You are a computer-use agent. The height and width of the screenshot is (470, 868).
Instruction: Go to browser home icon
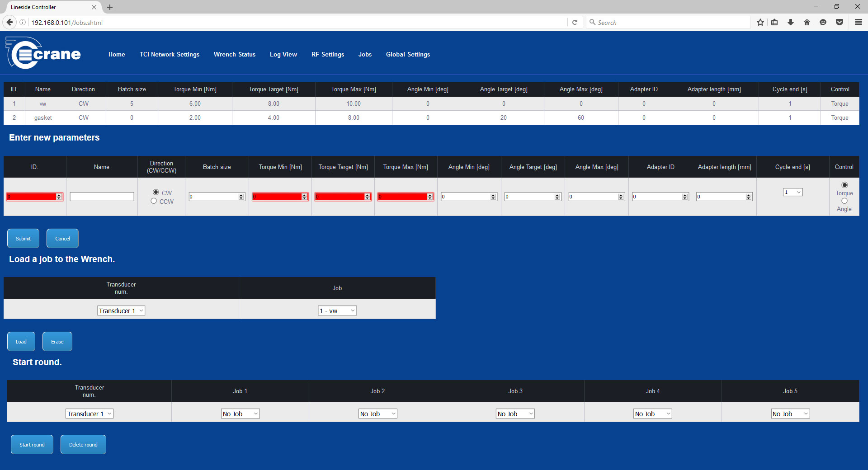pos(807,22)
